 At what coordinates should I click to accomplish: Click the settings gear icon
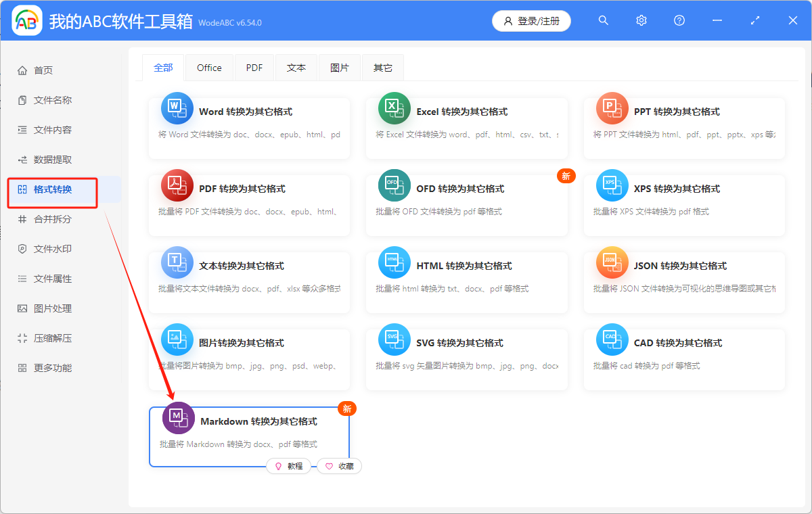click(641, 20)
